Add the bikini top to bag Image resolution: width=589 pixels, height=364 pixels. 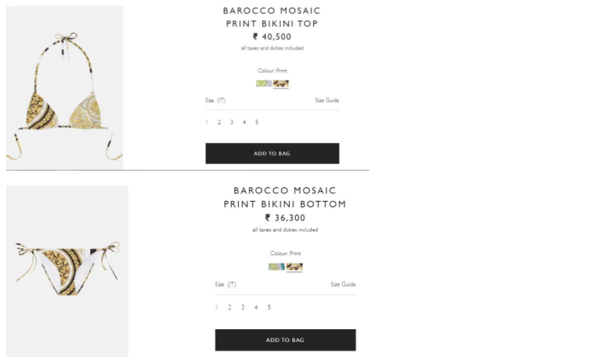[x=272, y=153]
